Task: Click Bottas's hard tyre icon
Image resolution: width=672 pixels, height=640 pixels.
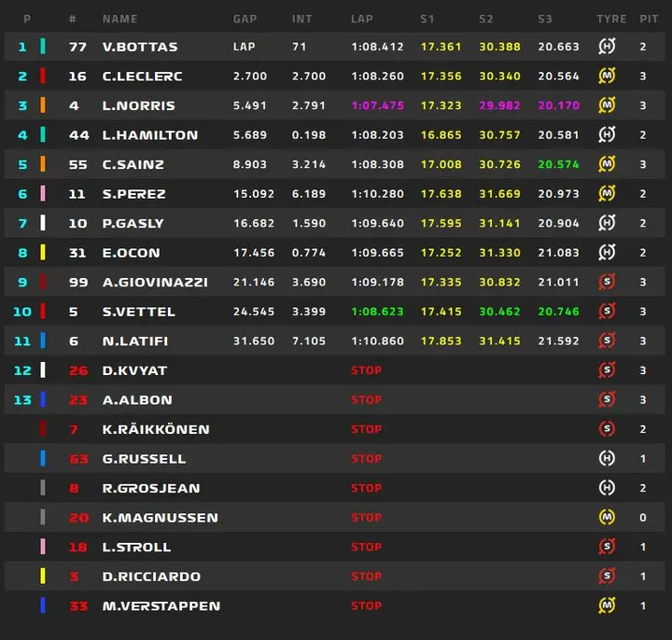Action: [607, 47]
